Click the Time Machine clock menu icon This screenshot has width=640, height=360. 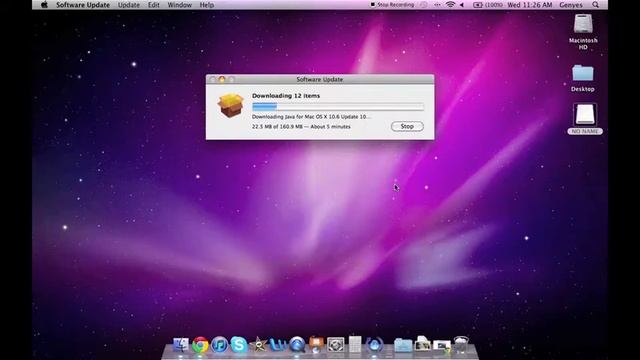point(424,5)
